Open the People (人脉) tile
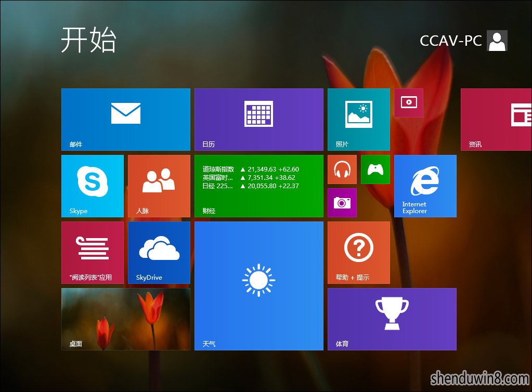The width and height of the screenshot is (532, 392). point(159,186)
